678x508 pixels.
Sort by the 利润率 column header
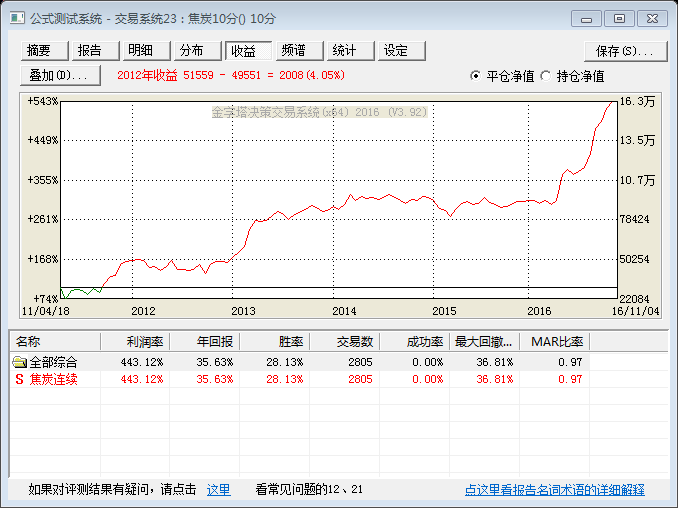click(x=135, y=342)
